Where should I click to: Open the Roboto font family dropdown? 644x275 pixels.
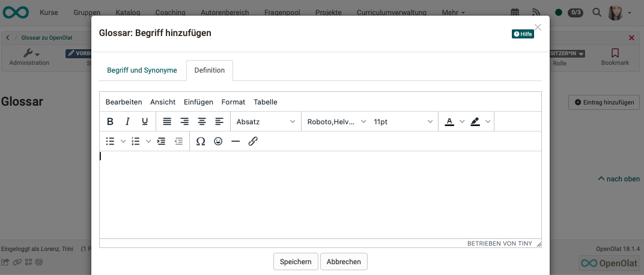pos(336,121)
